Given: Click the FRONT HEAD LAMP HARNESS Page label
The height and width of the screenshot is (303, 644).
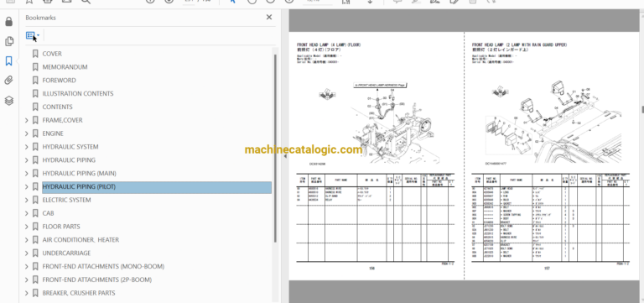Looking at the screenshot, I should click(x=381, y=85).
